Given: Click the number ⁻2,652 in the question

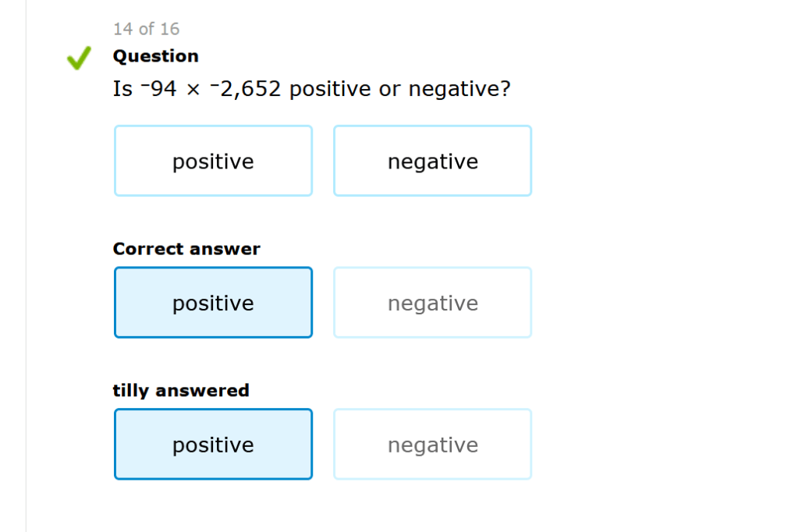Looking at the screenshot, I should point(245,90).
